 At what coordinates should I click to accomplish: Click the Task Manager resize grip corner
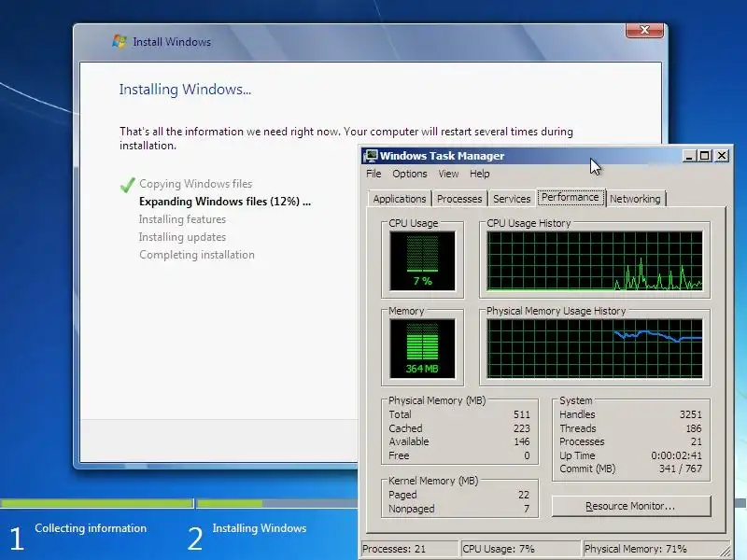(x=726, y=551)
